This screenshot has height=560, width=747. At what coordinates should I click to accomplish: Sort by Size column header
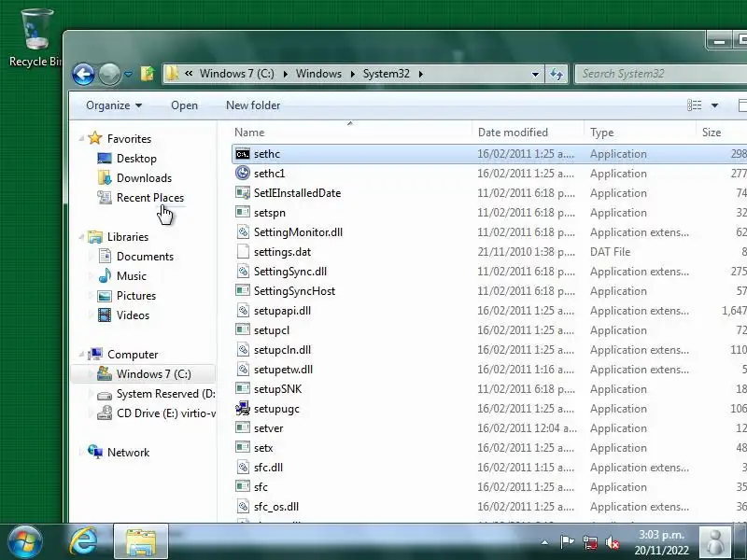tap(721, 133)
